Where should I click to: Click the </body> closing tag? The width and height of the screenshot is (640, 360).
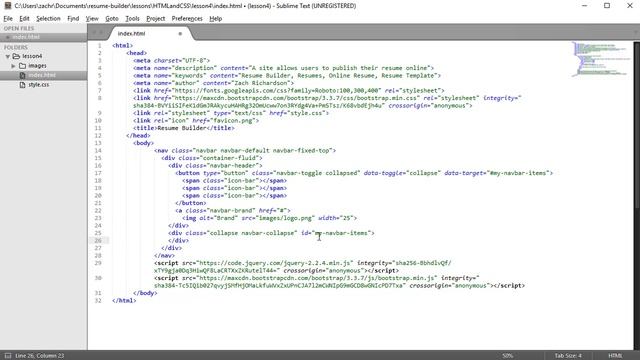point(145,293)
